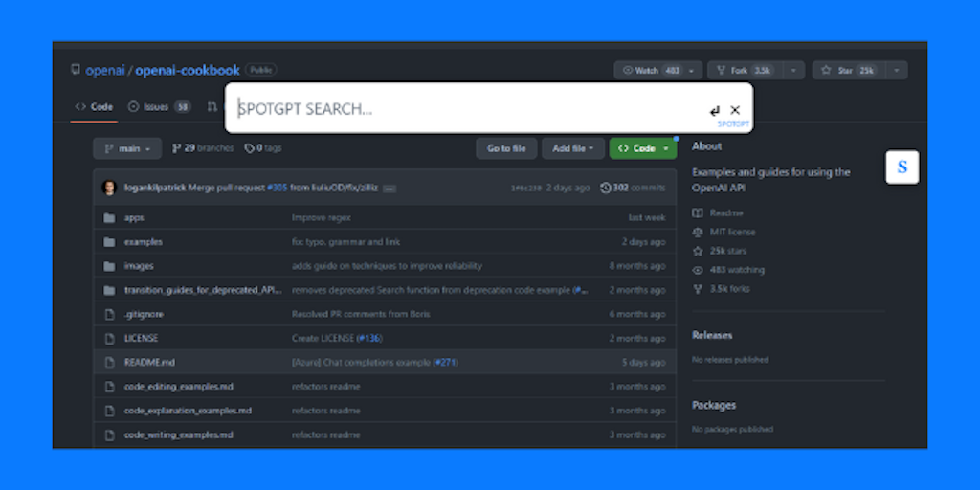This screenshot has height=490, width=980.
Task: Star the repository
Action: tap(849, 71)
